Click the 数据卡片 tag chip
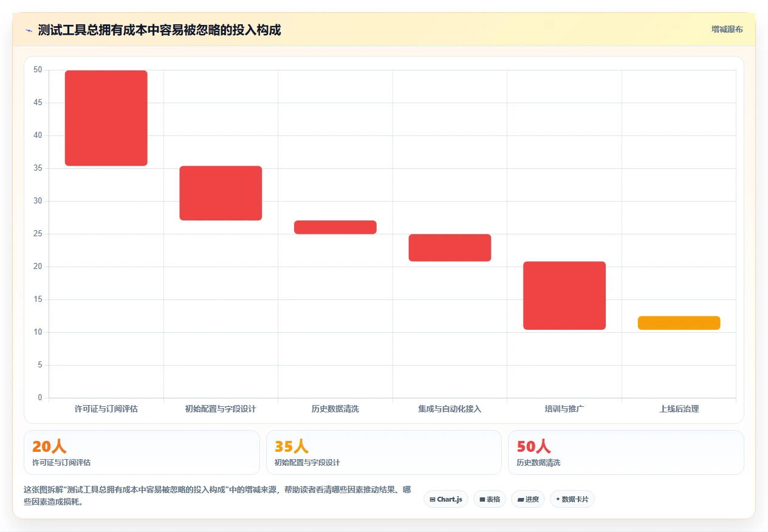Screen dimensions: 768x532 point(572,499)
